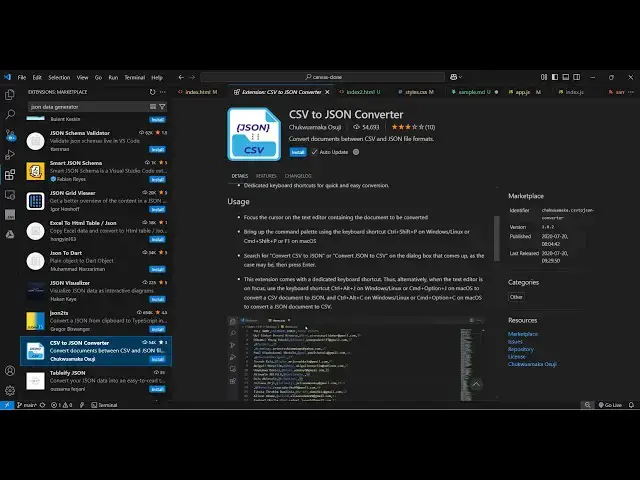Screen dimensions: 640x480
Task: Open the Selection menu
Action: coord(59,77)
